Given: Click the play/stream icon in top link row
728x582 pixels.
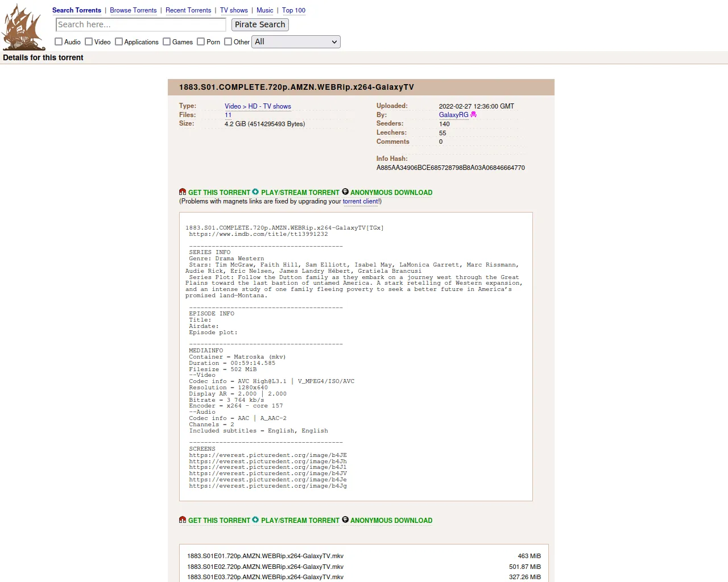Looking at the screenshot, I should [255, 192].
